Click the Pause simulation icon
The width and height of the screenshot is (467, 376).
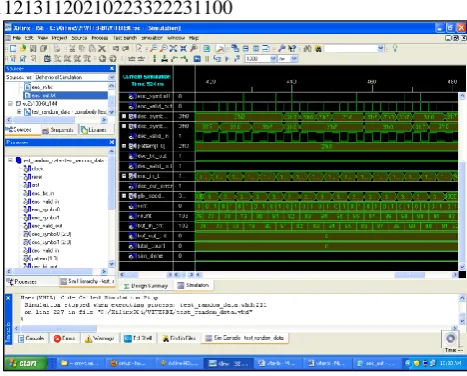207,59
